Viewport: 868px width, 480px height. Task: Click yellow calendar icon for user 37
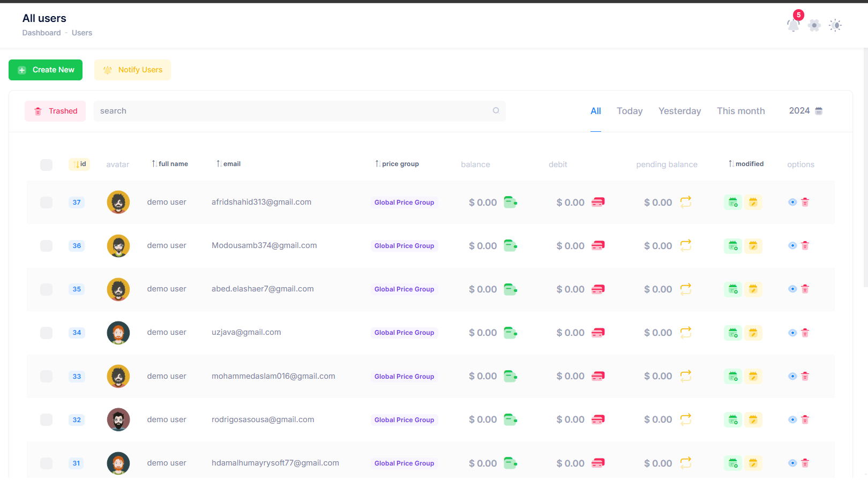753,202
